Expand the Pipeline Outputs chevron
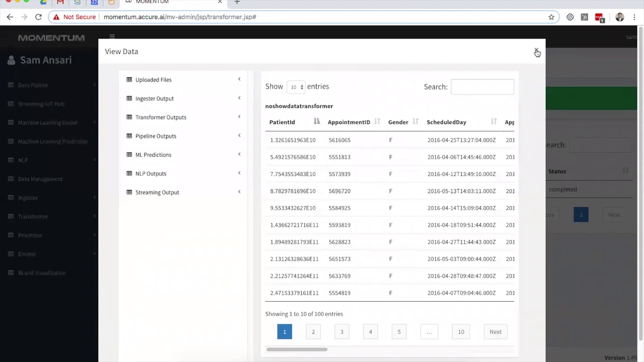Image resolution: width=644 pixels, height=362 pixels. tap(239, 135)
